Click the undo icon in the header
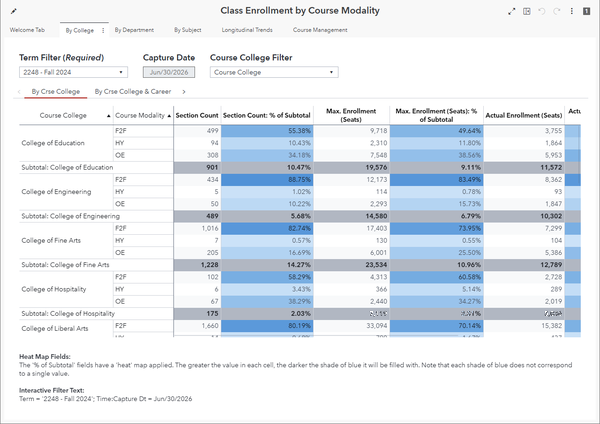The height and width of the screenshot is (424, 600). pyautogui.click(x=541, y=11)
